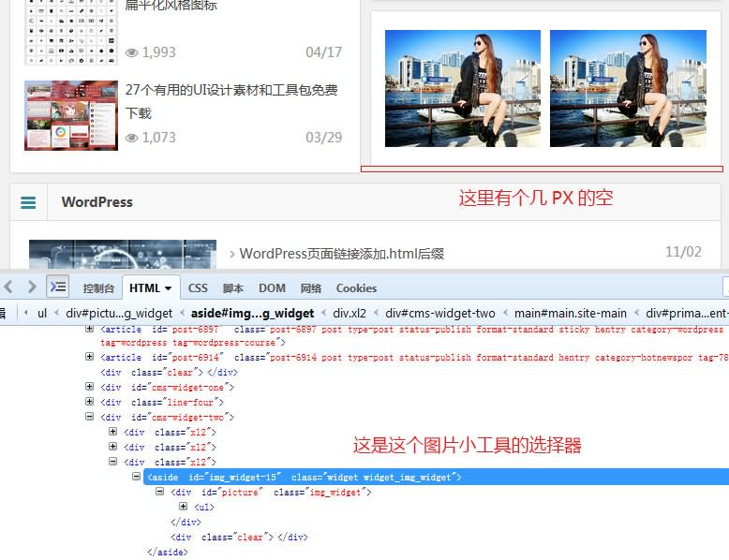Expand the div cms-widget-one node
The width and height of the screenshot is (729, 560).
point(89,386)
